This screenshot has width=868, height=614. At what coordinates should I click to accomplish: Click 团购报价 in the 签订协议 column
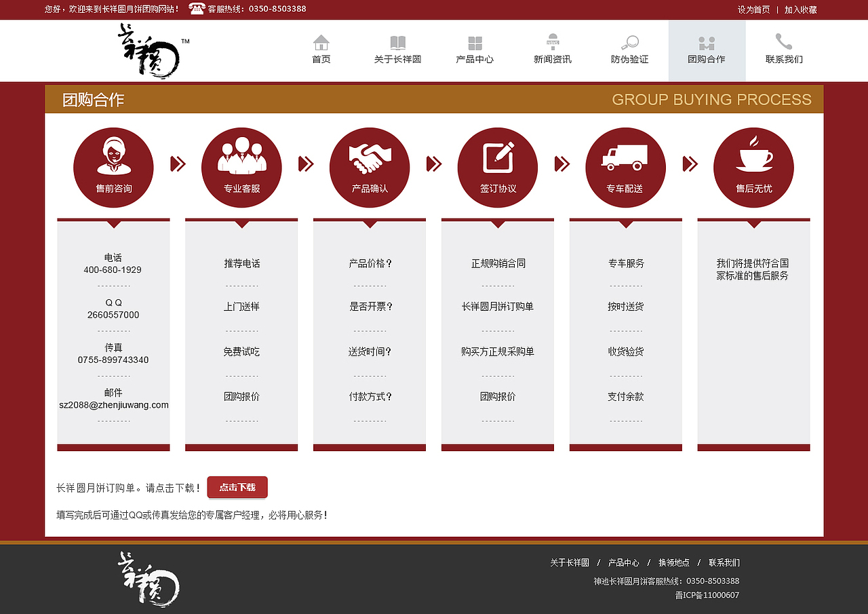(498, 396)
